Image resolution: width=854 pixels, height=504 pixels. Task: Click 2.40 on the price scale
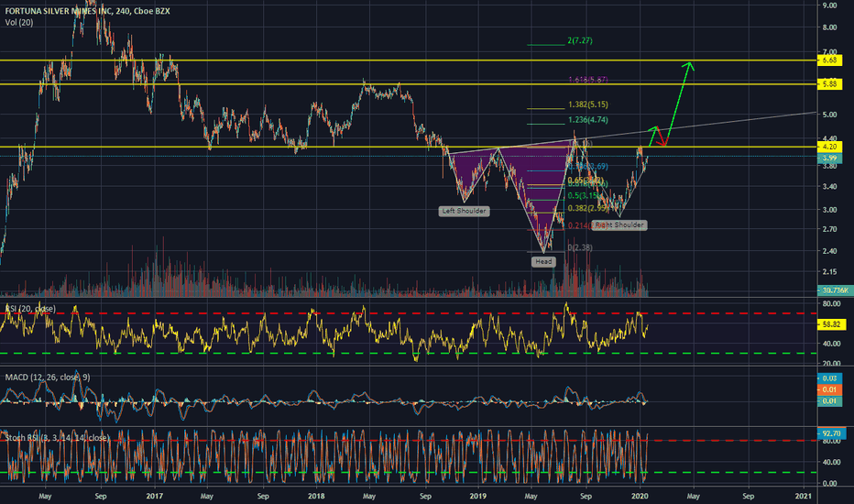[830, 251]
